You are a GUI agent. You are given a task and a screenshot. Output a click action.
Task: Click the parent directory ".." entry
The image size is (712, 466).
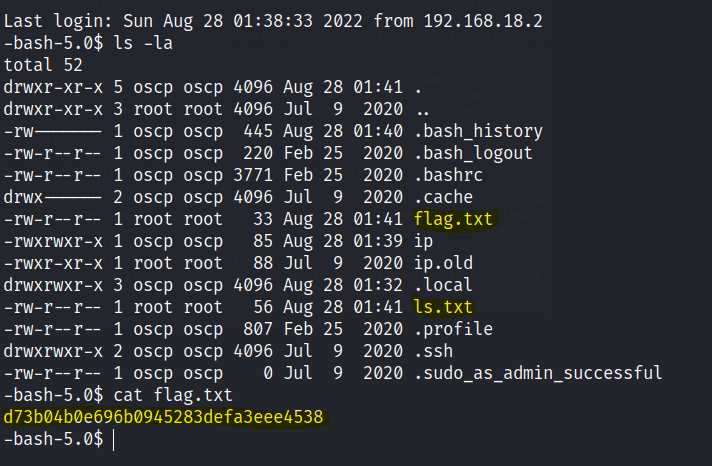[x=419, y=108]
